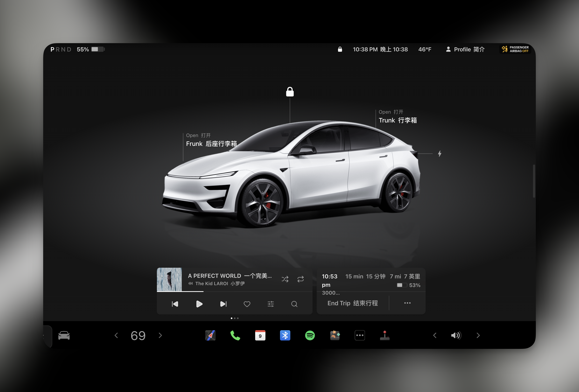Viewport: 579px width, 392px height.
Task: Open the arcade joystick app
Action: point(384,335)
